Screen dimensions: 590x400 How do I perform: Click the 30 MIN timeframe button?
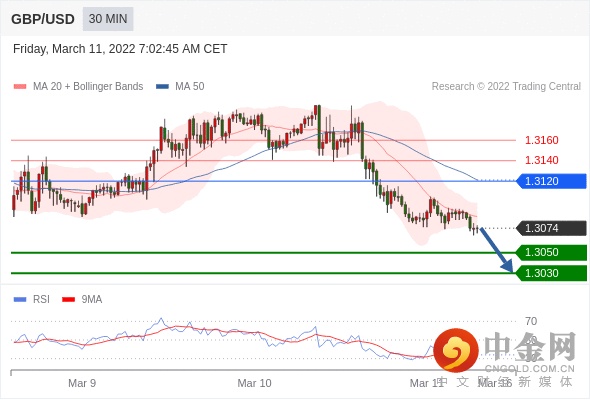click(108, 19)
